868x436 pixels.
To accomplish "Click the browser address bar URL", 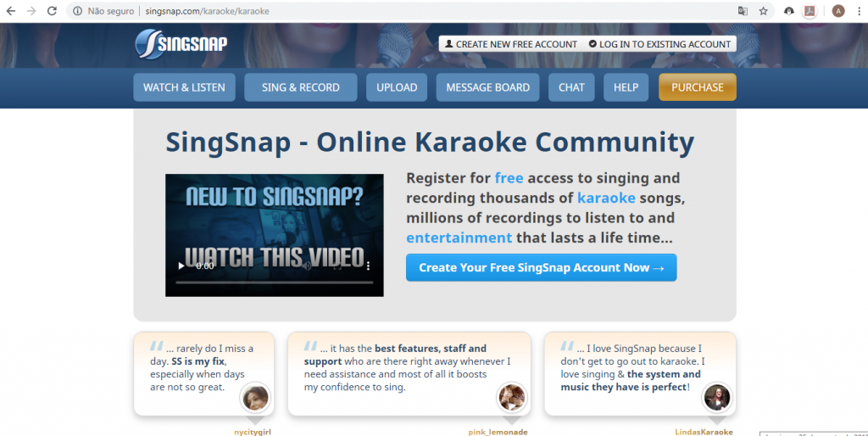I will click(x=207, y=11).
